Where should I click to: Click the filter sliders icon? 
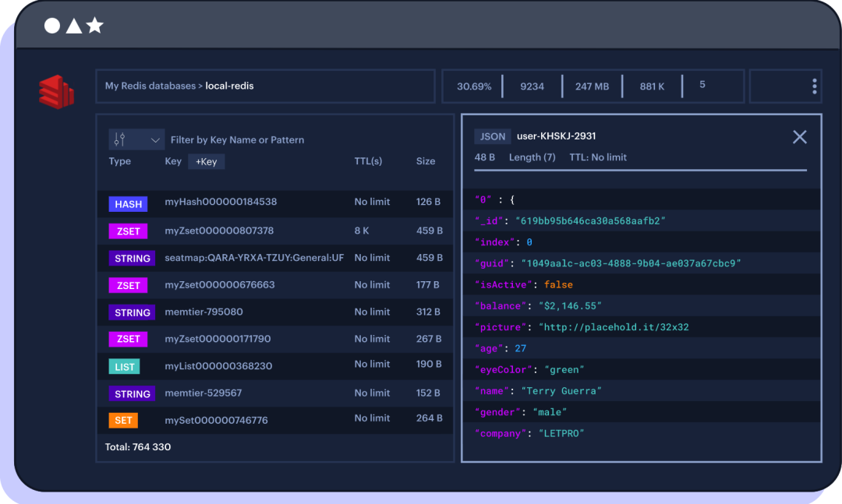click(x=120, y=139)
